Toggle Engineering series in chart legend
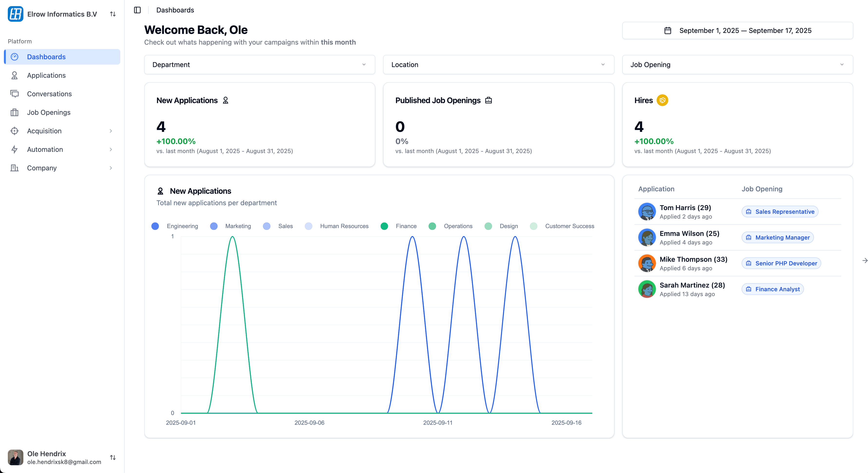 [x=175, y=226]
